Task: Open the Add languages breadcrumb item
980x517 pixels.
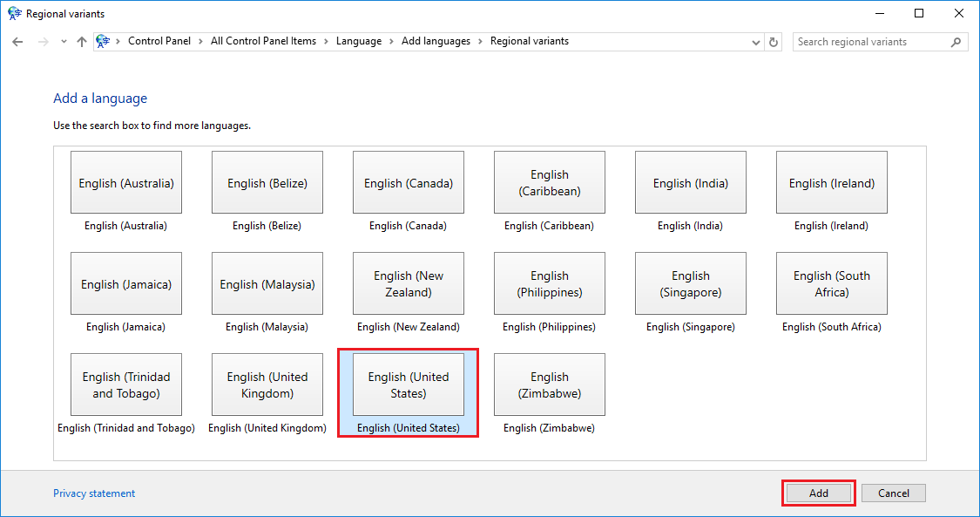Action: click(x=436, y=41)
